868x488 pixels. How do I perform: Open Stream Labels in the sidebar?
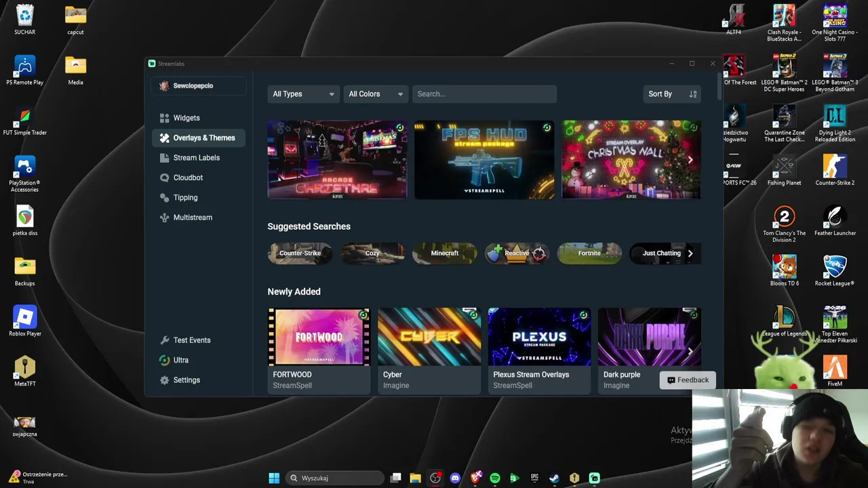pyautogui.click(x=198, y=158)
